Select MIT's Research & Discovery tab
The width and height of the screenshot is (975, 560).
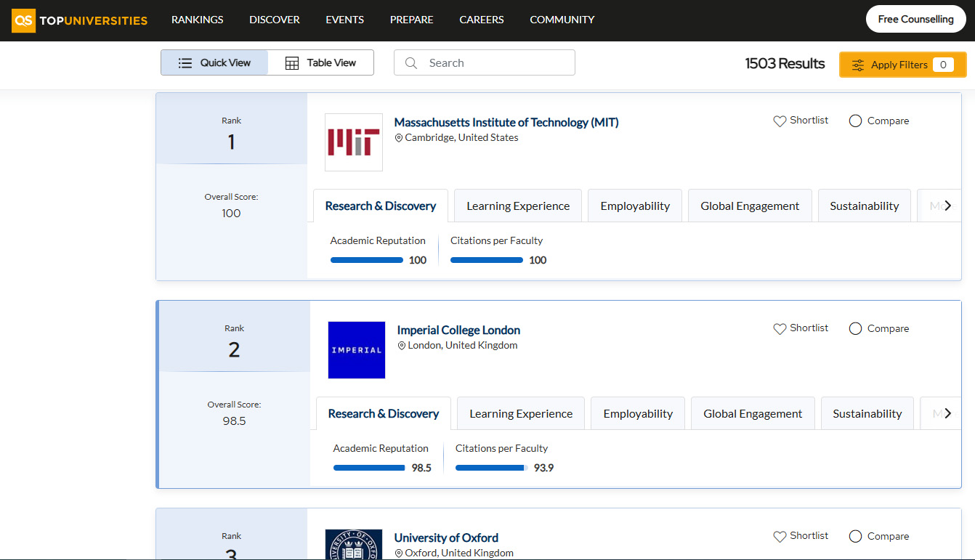pyautogui.click(x=381, y=206)
